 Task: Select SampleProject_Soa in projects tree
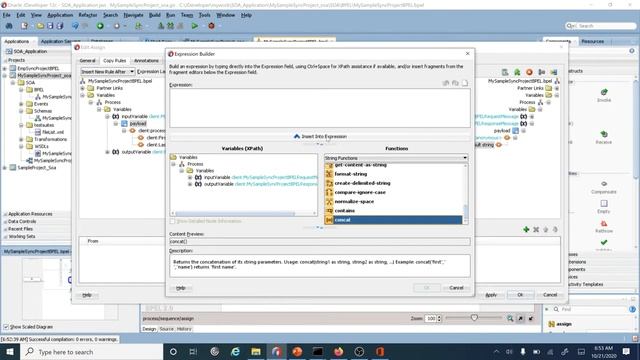(x=37, y=168)
